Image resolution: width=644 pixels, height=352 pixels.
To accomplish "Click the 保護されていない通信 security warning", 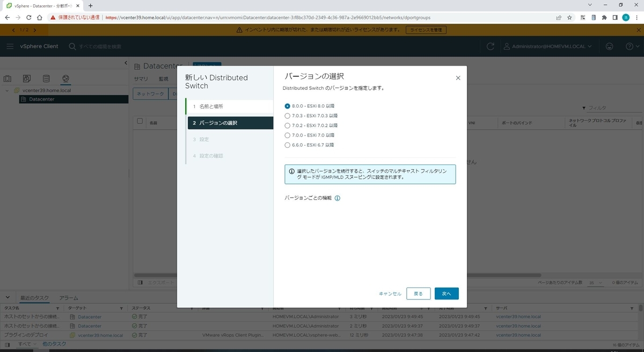I will point(75,17).
